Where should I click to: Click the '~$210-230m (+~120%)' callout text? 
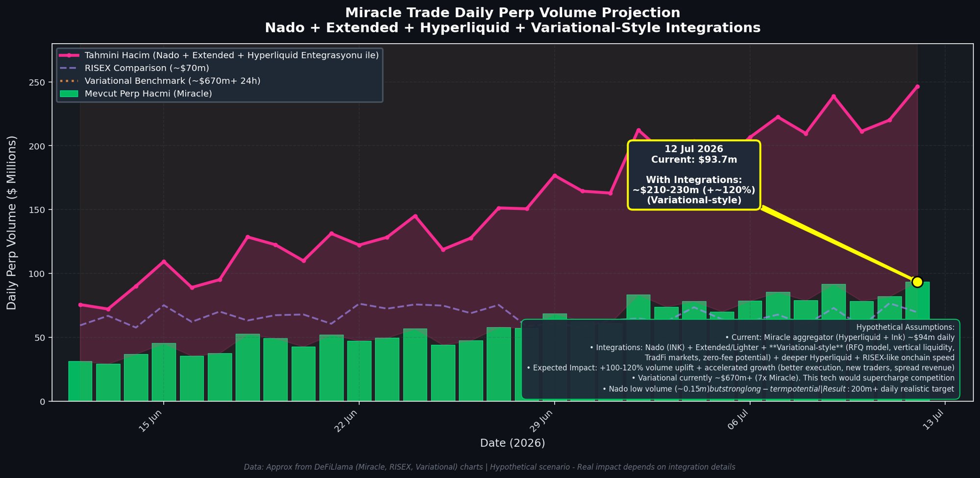click(694, 190)
